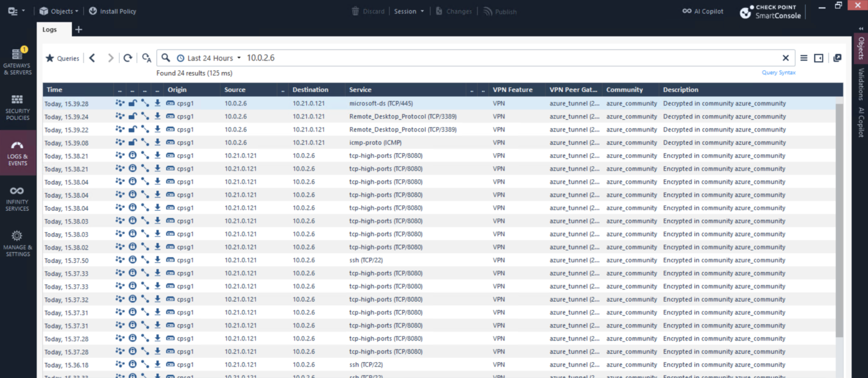Open AI Copilot from the top bar
Image resolution: width=868 pixels, height=378 pixels.
703,11
